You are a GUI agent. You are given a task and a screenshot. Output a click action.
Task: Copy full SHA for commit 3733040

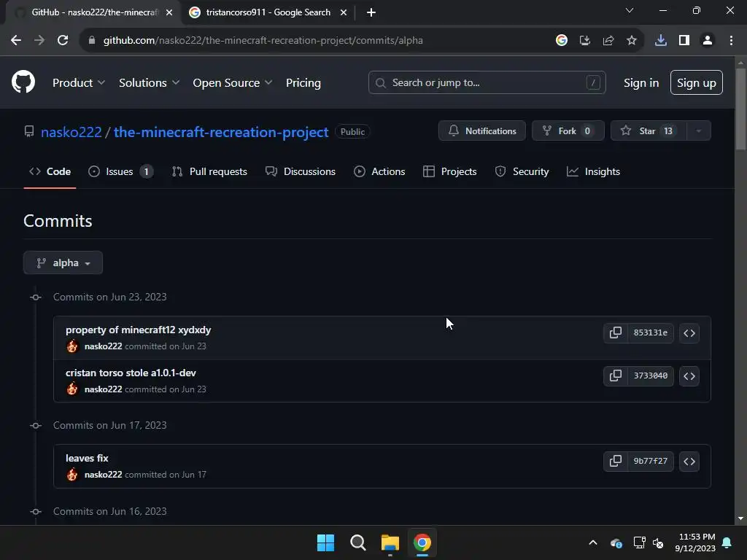click(x=615, y=376)
